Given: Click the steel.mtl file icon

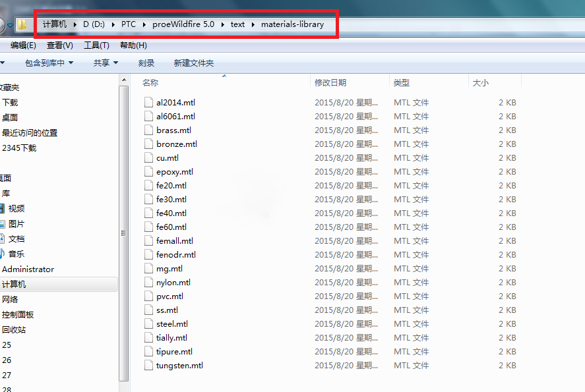Looking at the screenshot, I should pos(148,323).
